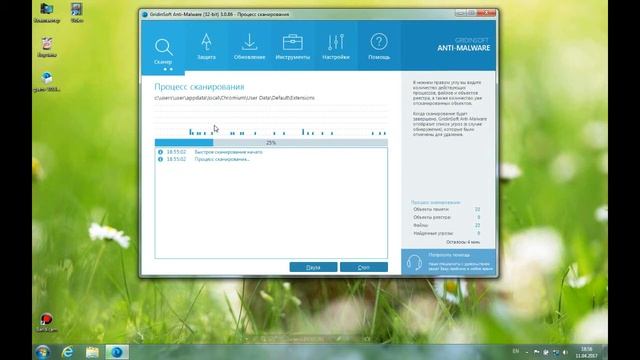Launch Internet Explorer from the taskbar
The height and width of the screenshot is (360, 640).
68,352
